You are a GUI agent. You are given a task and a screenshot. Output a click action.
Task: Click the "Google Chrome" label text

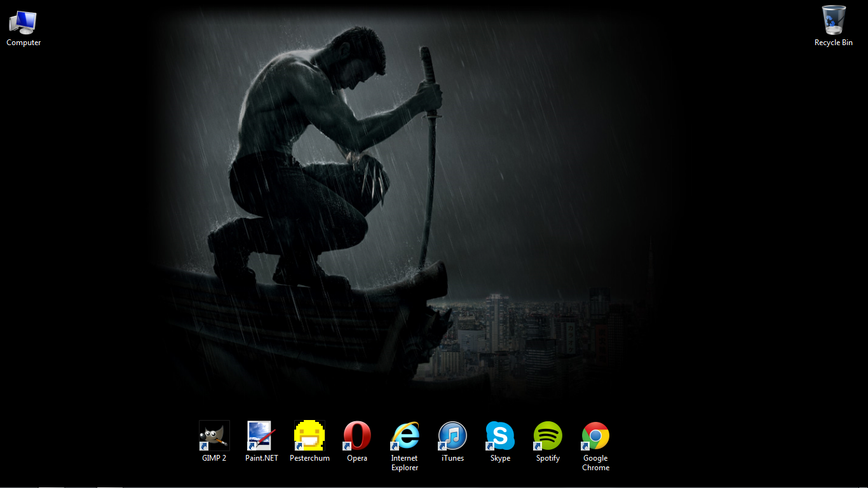[595, 462]
